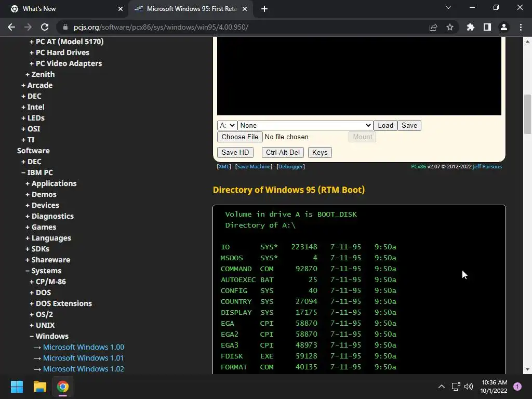Show hidden tray icons chevron
The image size is (532, 399).
click(x=442, y=387)
